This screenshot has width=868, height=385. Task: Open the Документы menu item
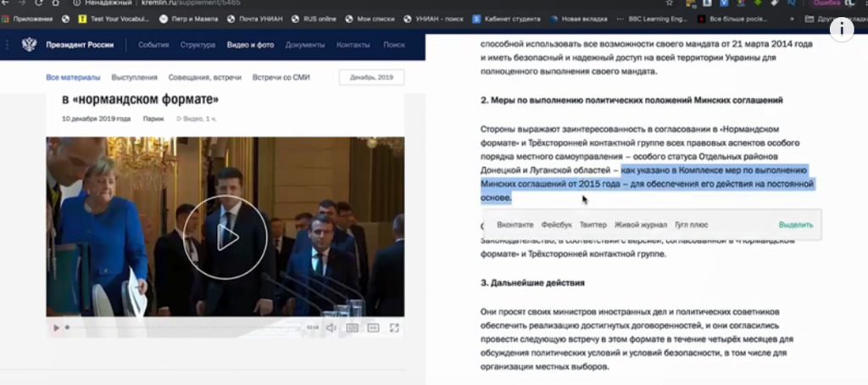[x=305, y=45]
